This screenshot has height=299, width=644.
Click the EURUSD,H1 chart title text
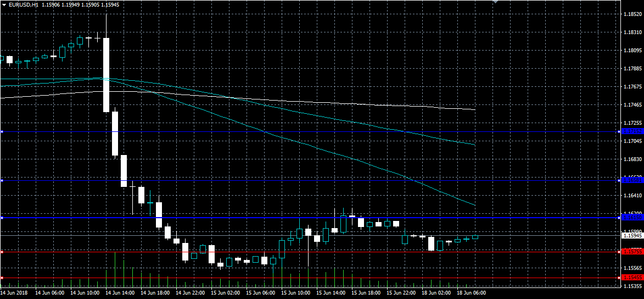(x=23, y=5)
